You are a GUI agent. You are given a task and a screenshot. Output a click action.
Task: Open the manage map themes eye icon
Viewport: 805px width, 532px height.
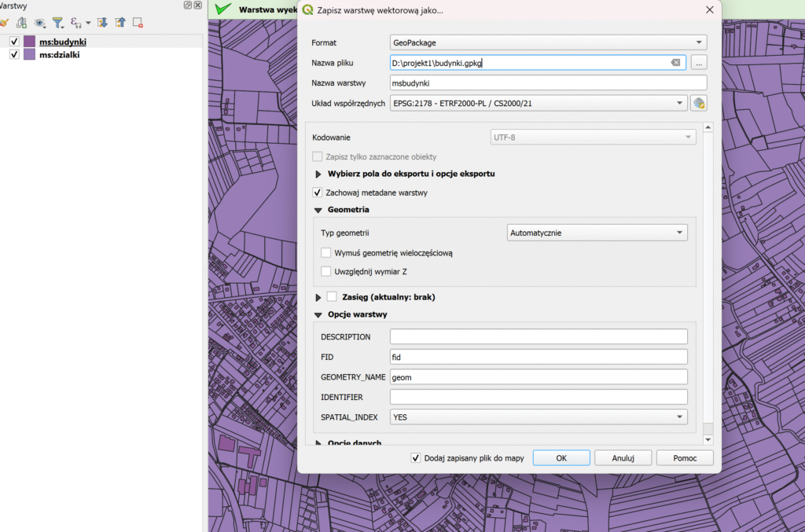[x=39, y=23]
